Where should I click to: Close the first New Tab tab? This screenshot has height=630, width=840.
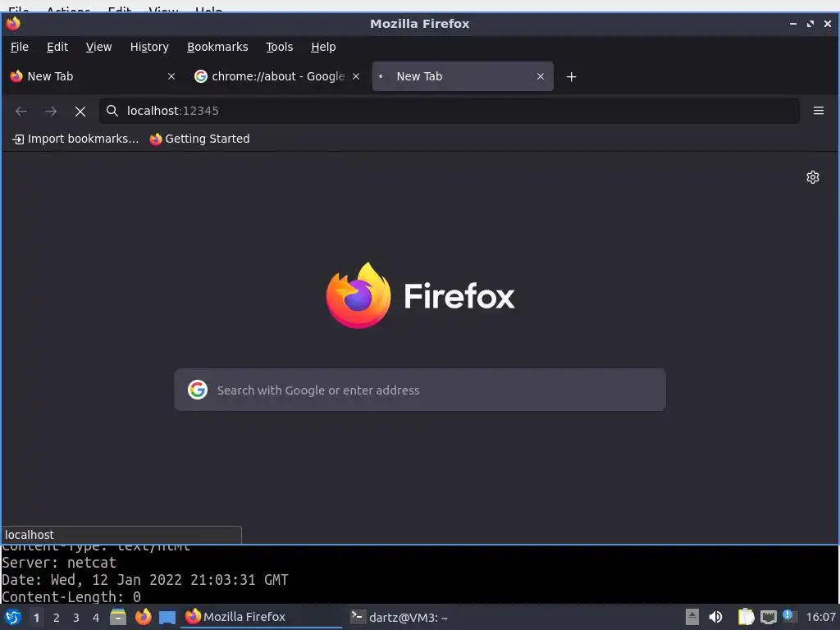click(x=171, y=76)
